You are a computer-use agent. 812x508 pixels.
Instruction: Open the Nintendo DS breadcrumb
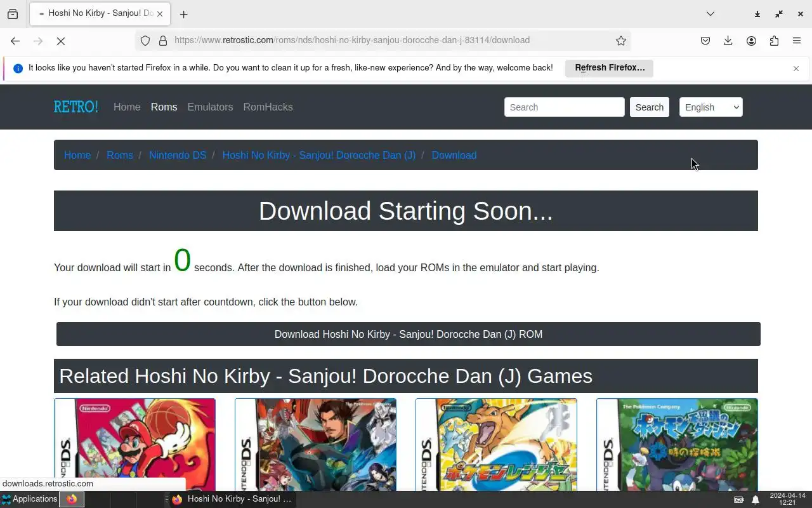tap(178, 155)
